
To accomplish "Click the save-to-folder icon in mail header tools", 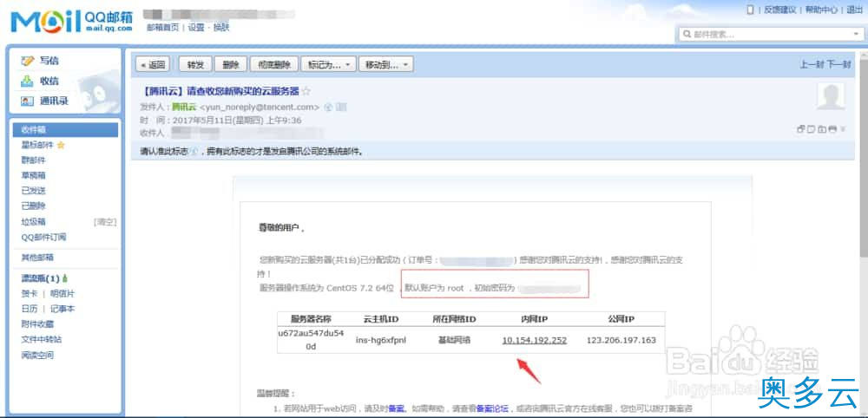I will (822, 129).
